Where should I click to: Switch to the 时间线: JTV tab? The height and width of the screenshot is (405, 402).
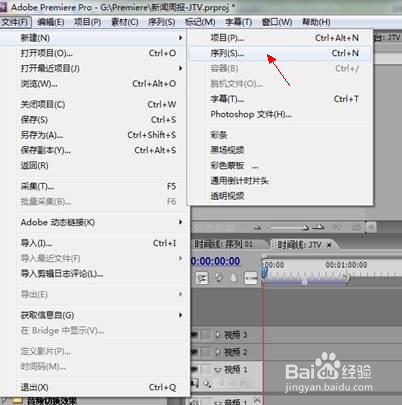(x=299, y=245)
